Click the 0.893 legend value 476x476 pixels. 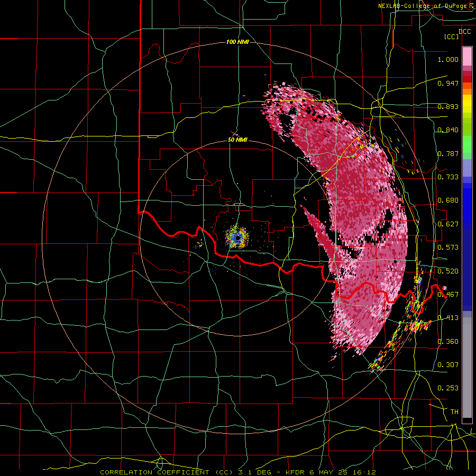(x=448, y=106)
